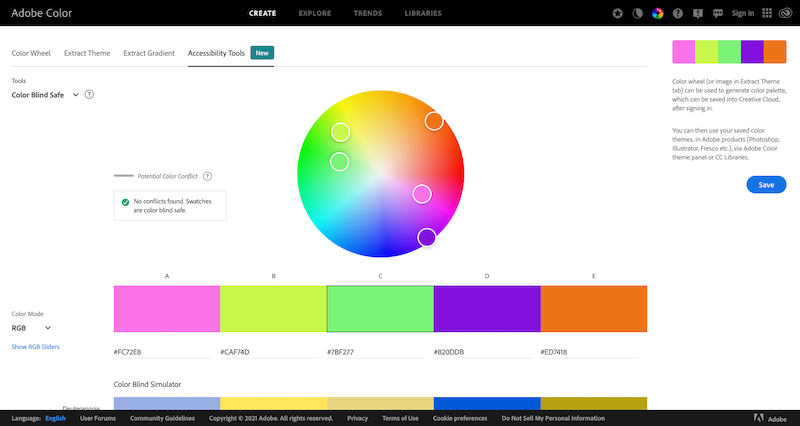This screenshot has width=800, height=426.
Task: Go to the TRENDS section
Action: (x=368, y=13)
